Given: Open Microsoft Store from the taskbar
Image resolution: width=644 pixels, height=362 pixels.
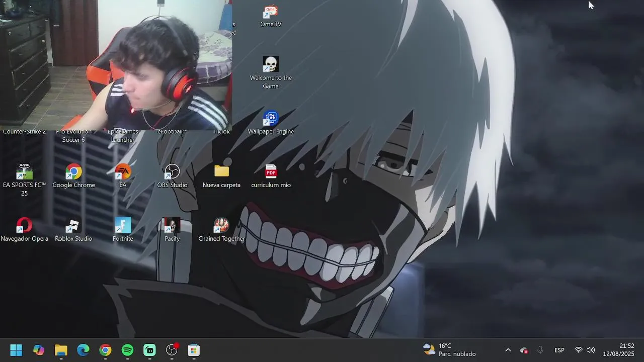Looking at the screenshot, I should pos(194,350).
